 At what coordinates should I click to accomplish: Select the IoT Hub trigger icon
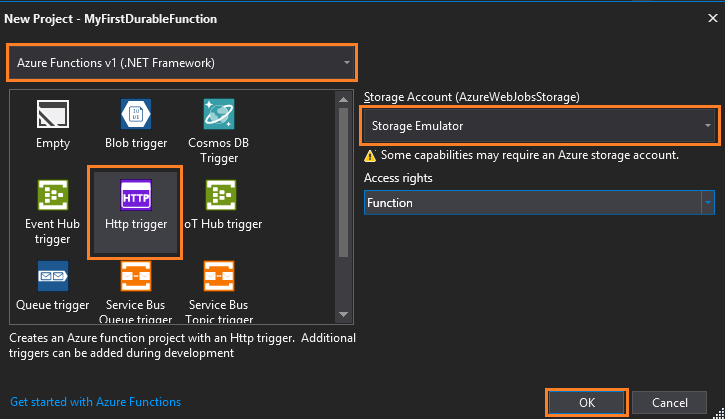point(221,195)
